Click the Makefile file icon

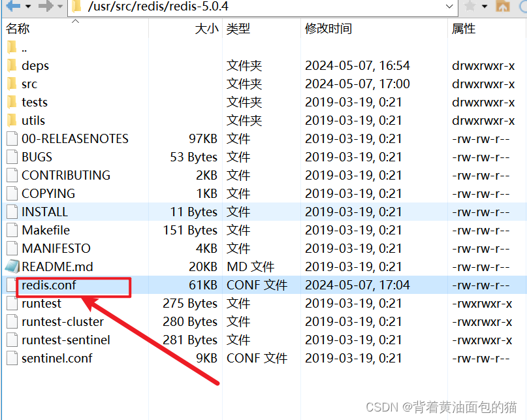pos(12,230)
